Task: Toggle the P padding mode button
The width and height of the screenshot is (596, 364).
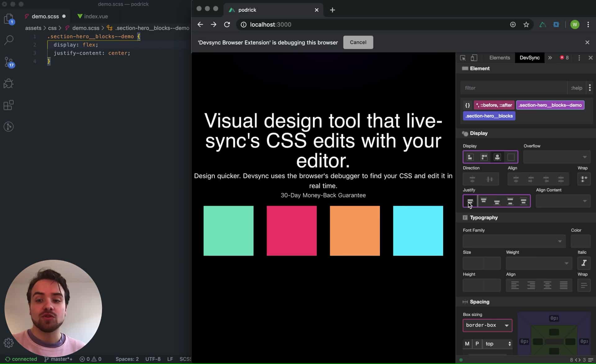Action: pos(477,344)
